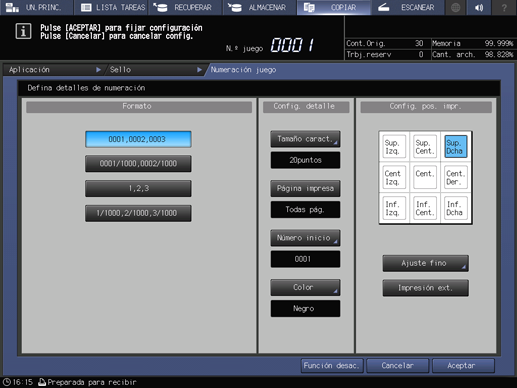The image size is (517, 388).
Task: Open Tamaño caract. setting
Action: coord(305,139)
